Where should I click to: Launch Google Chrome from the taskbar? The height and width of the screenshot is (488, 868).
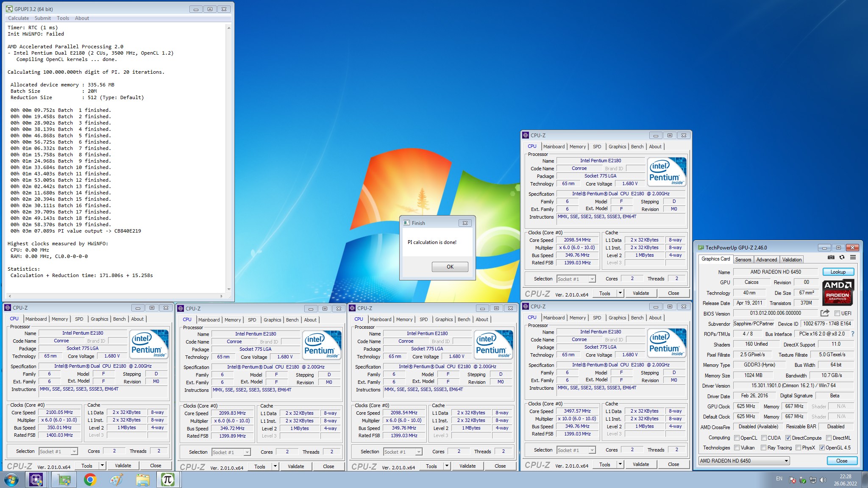pos(90,480)
